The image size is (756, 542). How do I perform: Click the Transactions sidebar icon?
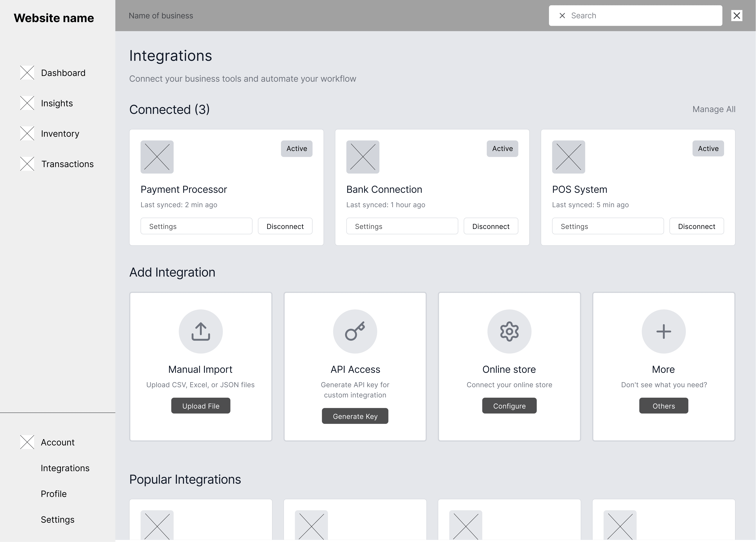pyautogui.click(x=27, y=164)
